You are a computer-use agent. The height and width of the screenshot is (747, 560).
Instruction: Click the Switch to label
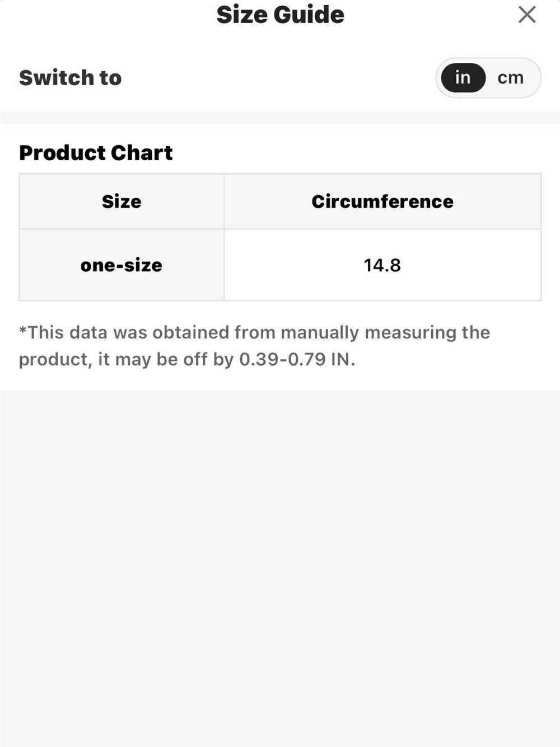point(71,77)
